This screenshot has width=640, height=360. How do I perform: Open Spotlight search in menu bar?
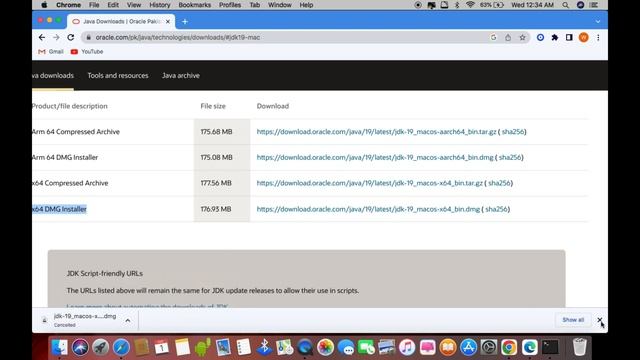(565, 5)
